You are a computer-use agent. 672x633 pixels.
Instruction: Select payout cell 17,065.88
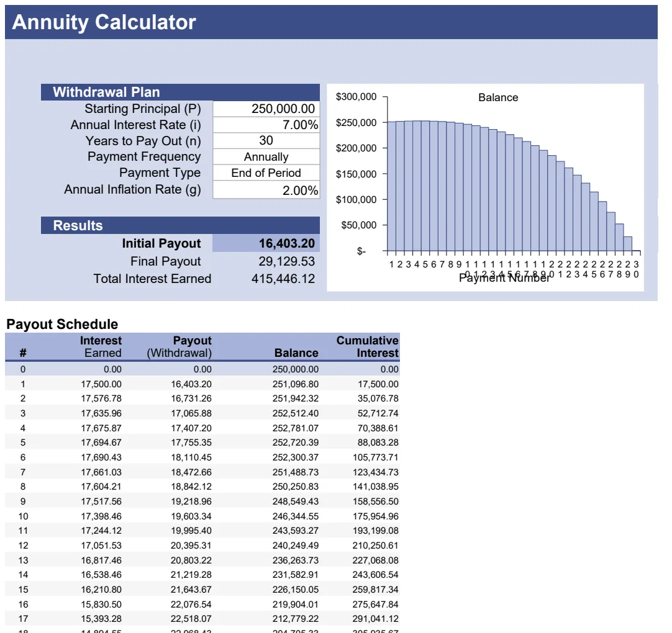[191, 413]
